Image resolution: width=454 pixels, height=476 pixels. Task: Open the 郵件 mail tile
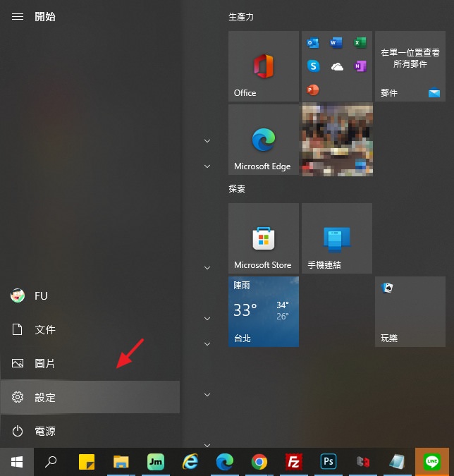pos(410,66)
